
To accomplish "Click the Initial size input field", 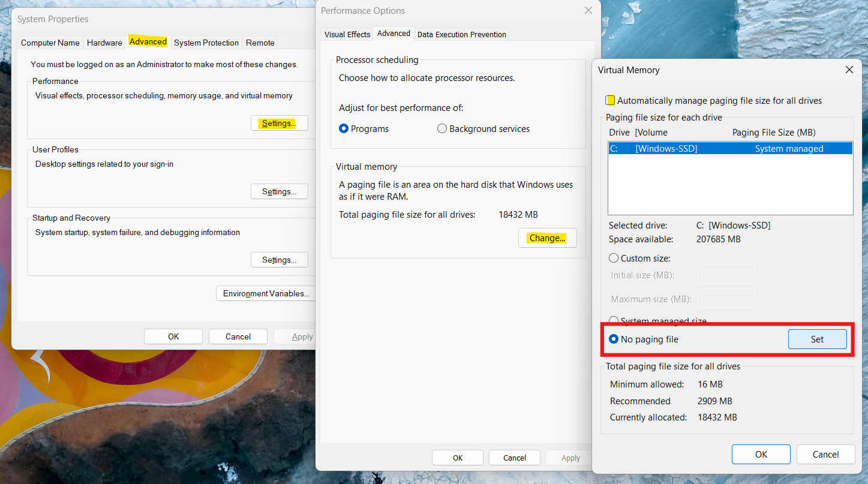I will [x=726, y=274].
